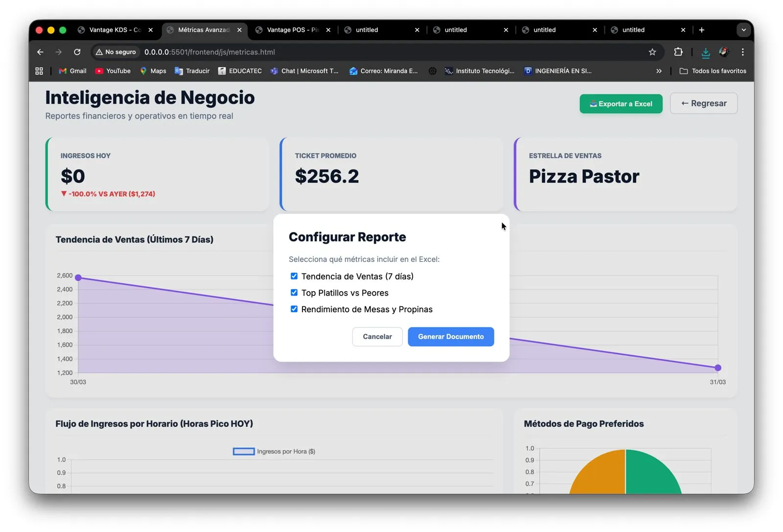Bookmark this page with the star icon
Screen dimensions: 783x532
click(x=652, y=52)
